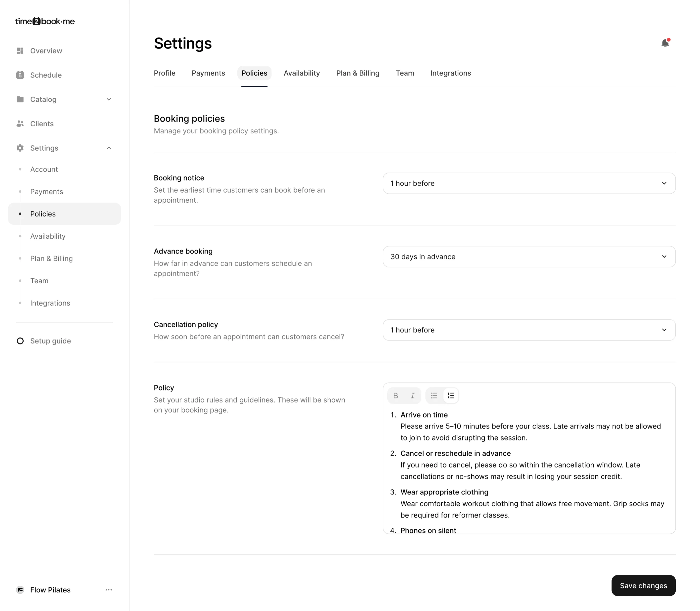Click the notifications bell icon
Viewport: 700px width, 611px height.
(x=665, y=43)
